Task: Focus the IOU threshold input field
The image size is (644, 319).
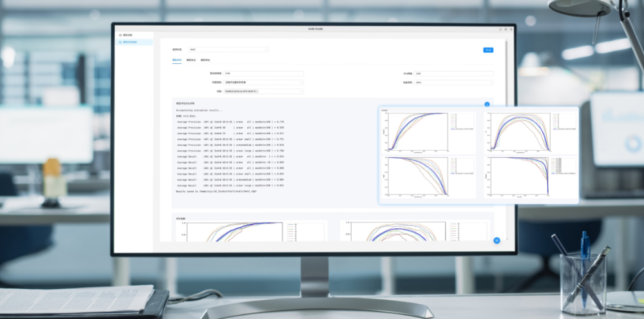Action: tap(454, 73)
